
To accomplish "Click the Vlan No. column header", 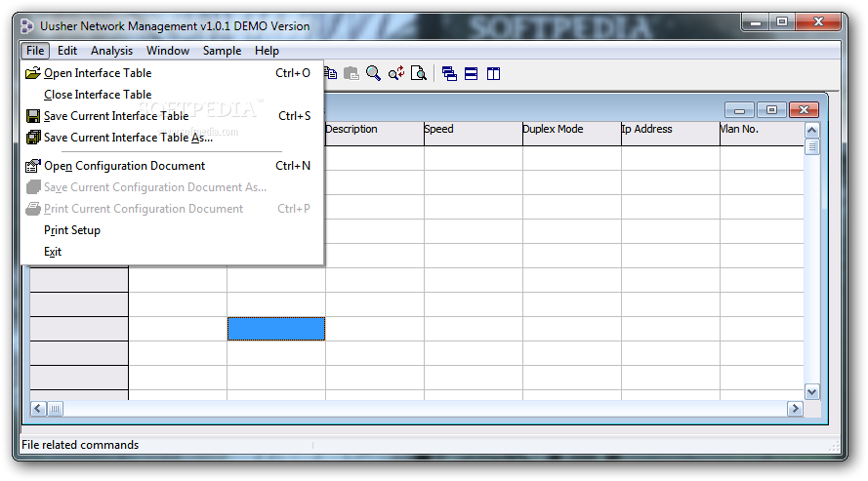I will pos(762,134).
